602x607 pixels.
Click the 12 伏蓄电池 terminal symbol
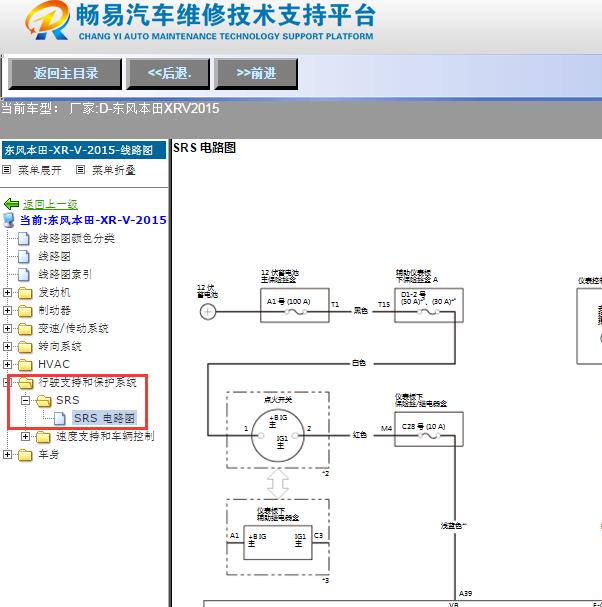pyautogui.click(x=208, y=312)
